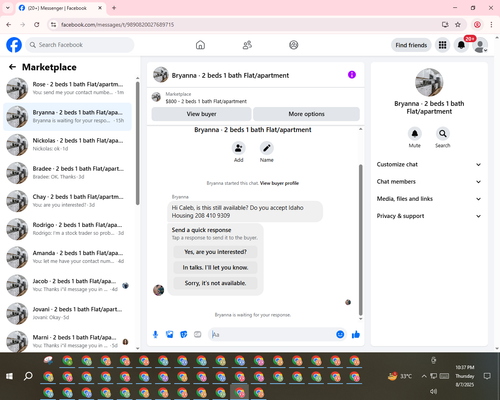This screenshot has width=500, height=400.
Task: Open the emoji picker smiley icon
Action: (x=340, y=334)
